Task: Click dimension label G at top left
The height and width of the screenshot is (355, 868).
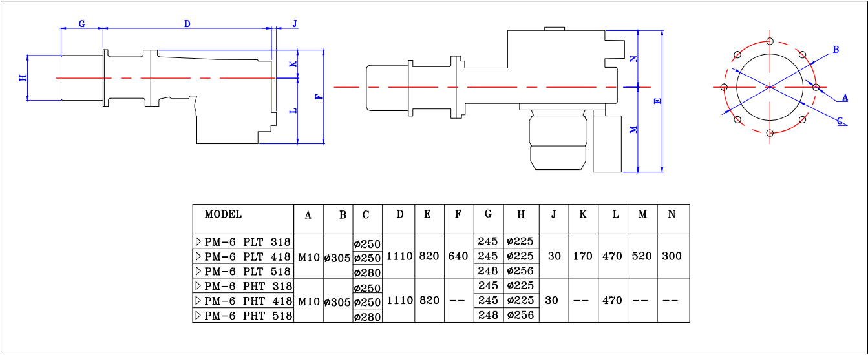Action: (x=81, y=24)
